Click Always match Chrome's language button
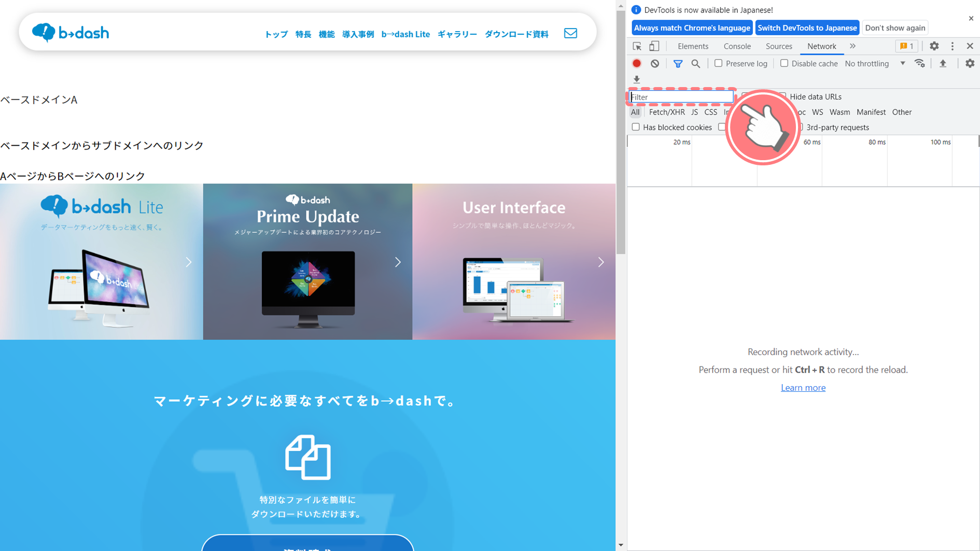 pos(692,28)
